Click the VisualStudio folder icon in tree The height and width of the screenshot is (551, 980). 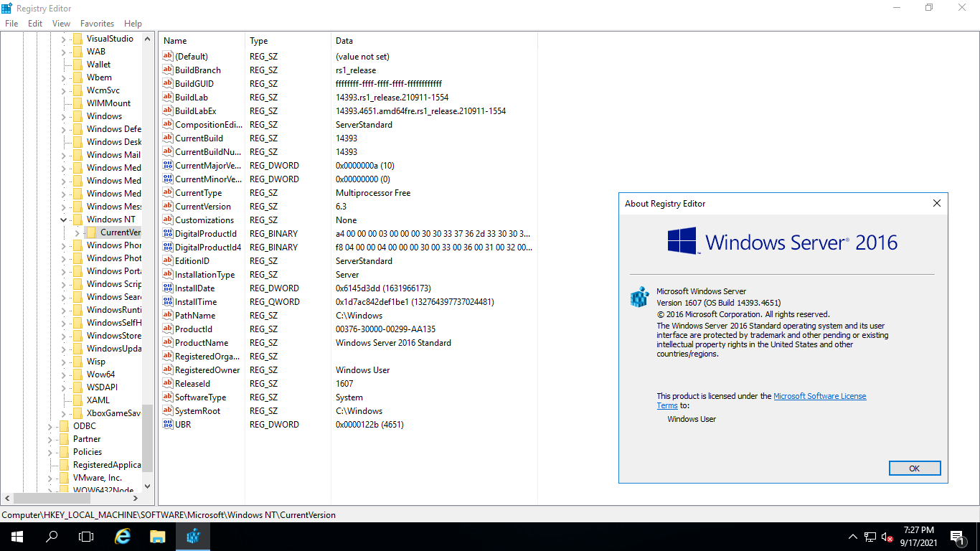click(77, 39)
